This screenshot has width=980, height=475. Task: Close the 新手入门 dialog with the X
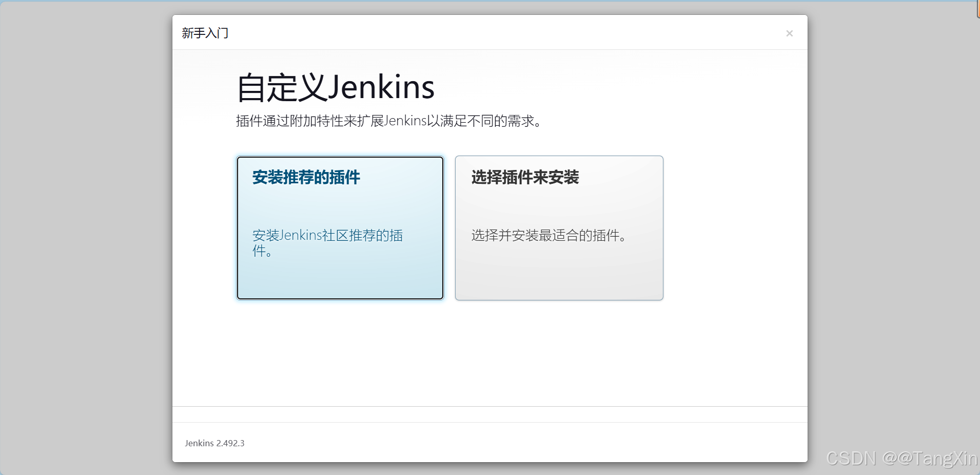[x=789, y=33]
